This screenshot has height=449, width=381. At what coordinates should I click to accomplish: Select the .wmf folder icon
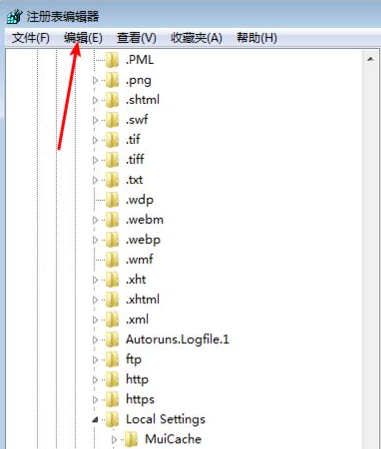tap(112, 259)
